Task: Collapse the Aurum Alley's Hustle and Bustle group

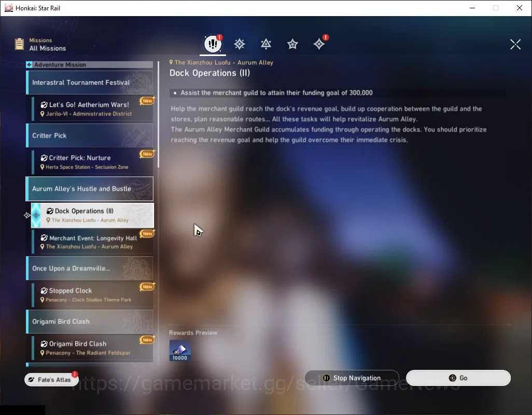Action: point(90,189)
